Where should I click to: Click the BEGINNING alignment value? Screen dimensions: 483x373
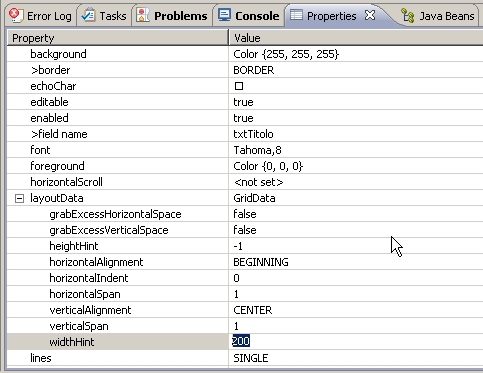coord(261,262)
